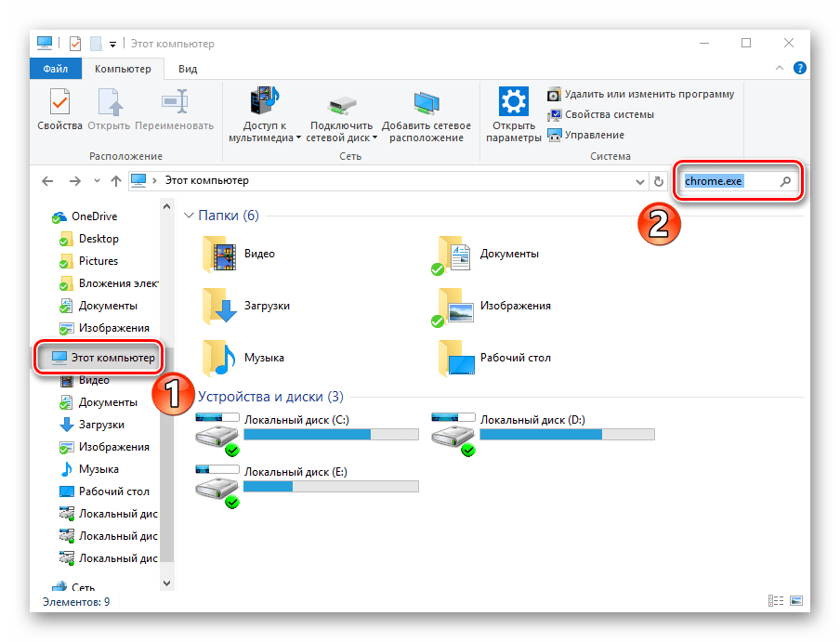Click Удалить или изменить программу
840x642 pixels.
tap(639, 94)
